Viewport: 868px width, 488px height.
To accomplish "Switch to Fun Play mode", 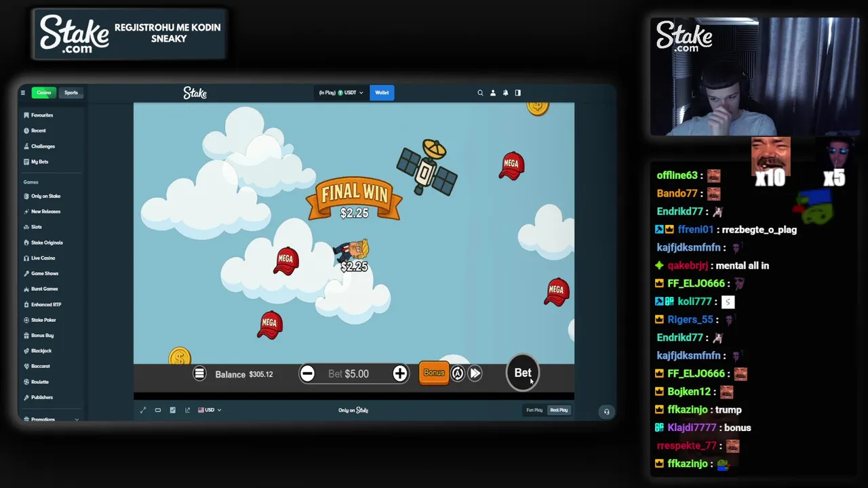I will click(534, 410).
